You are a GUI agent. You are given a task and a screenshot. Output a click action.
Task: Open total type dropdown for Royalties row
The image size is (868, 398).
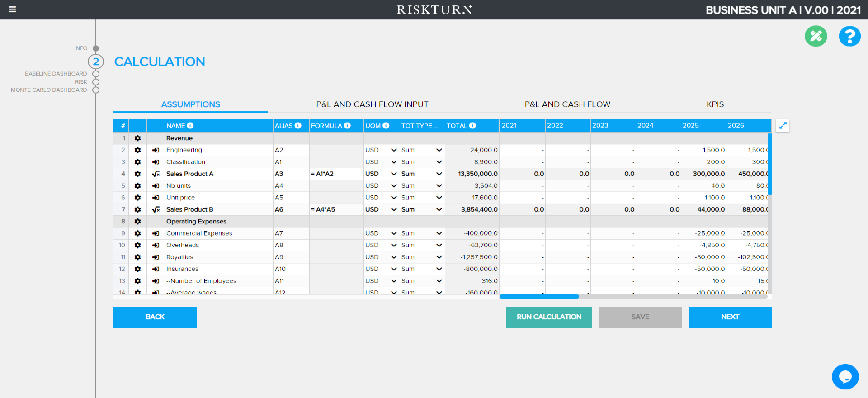(422, 257)
